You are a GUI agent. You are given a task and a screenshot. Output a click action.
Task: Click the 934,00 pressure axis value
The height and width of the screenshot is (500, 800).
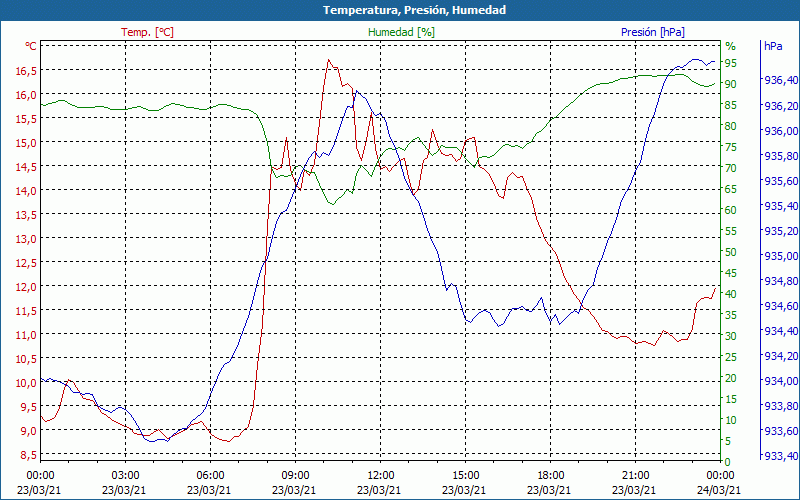pyautogui.click(x=781, y=381)
